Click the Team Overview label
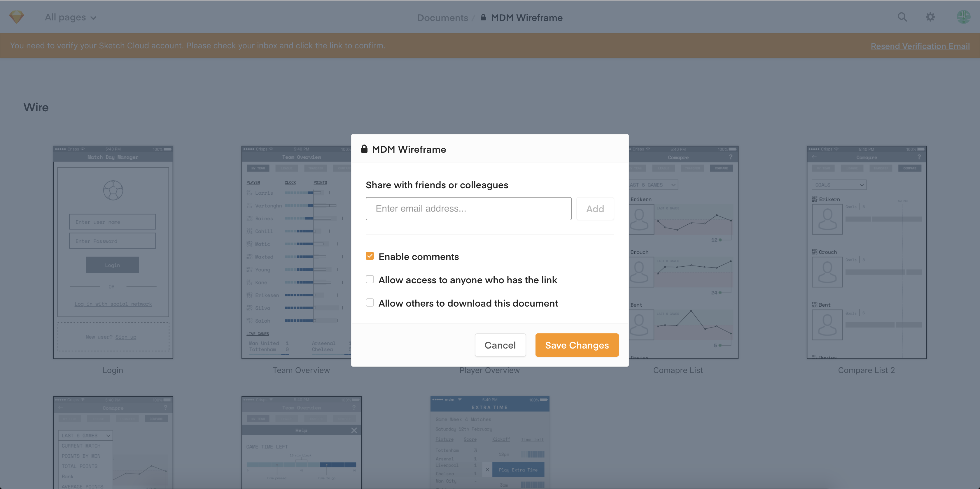The width and height of the screenshot is (980, 489). (x=301, y=370)
